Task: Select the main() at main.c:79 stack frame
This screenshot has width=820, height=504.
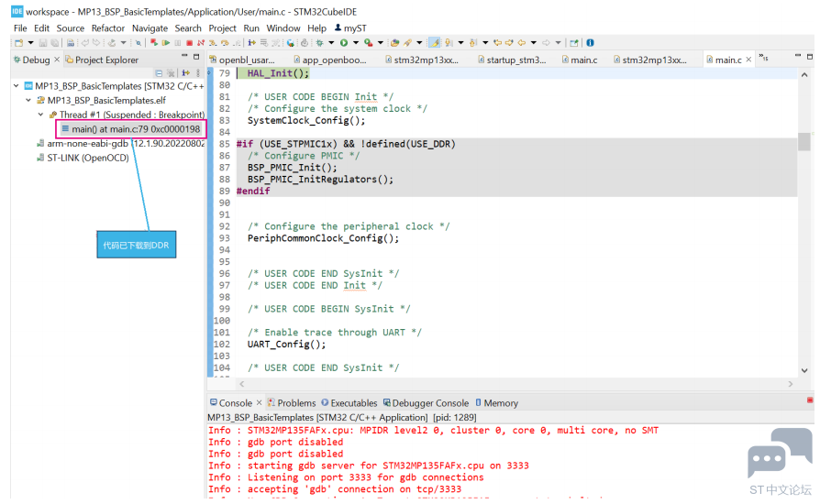Action: [x=131, y=129]
